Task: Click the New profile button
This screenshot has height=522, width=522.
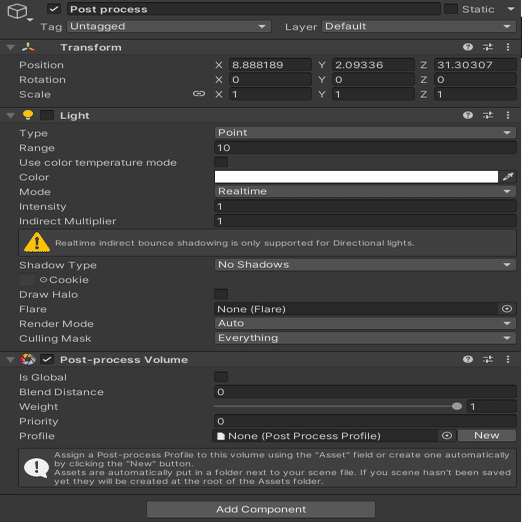Action: (x=487, y=435)
